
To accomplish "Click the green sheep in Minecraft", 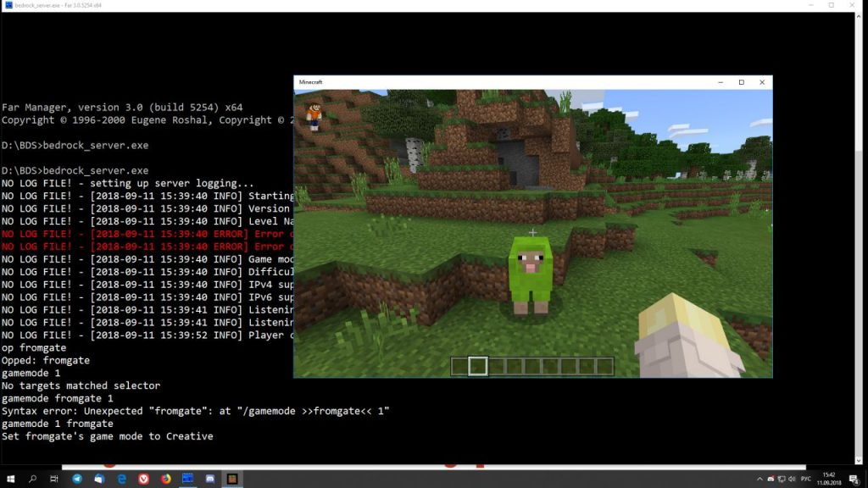I will (531, 274).
